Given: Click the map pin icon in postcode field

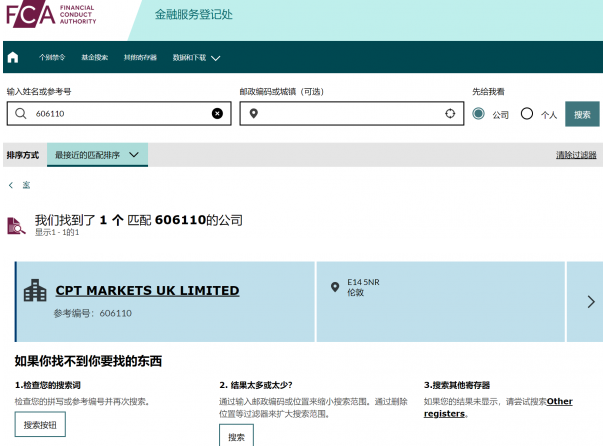Looking at the screenshot, I should (254, 114).
